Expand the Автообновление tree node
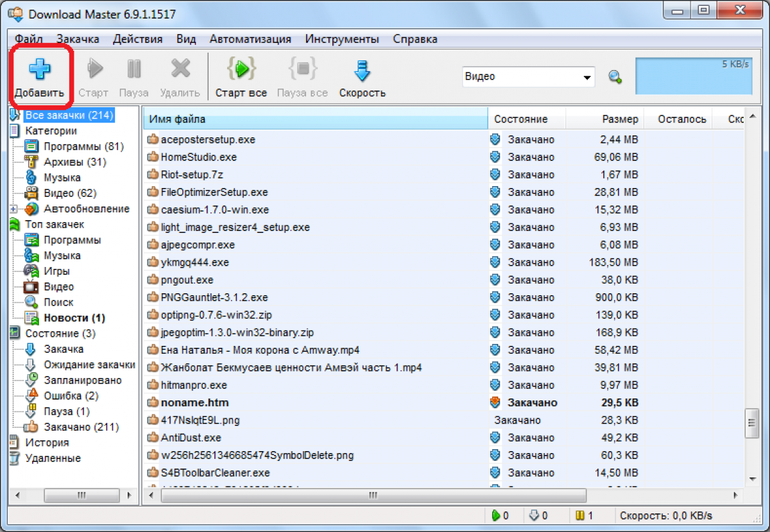 pyautogui.click(x=13, y=209)
